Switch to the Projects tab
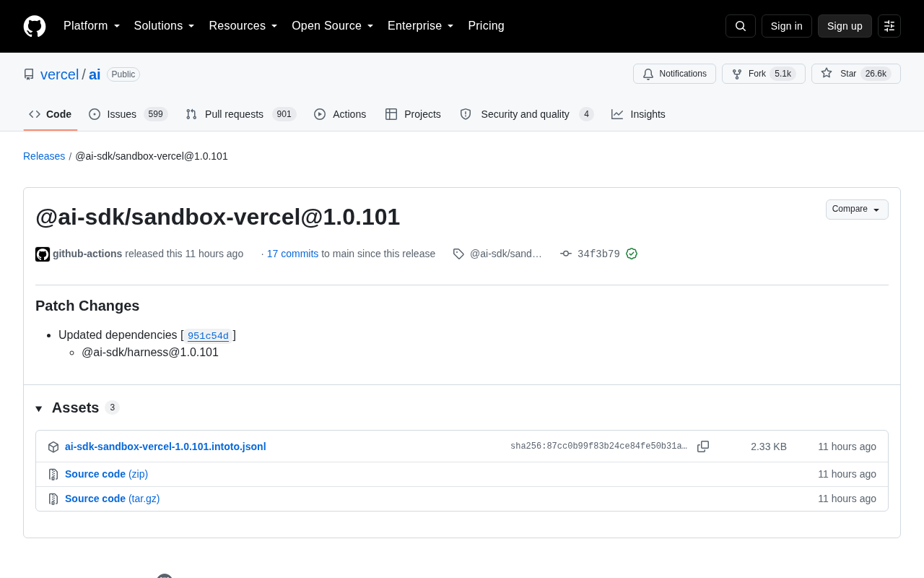 (x=413, y=114)
